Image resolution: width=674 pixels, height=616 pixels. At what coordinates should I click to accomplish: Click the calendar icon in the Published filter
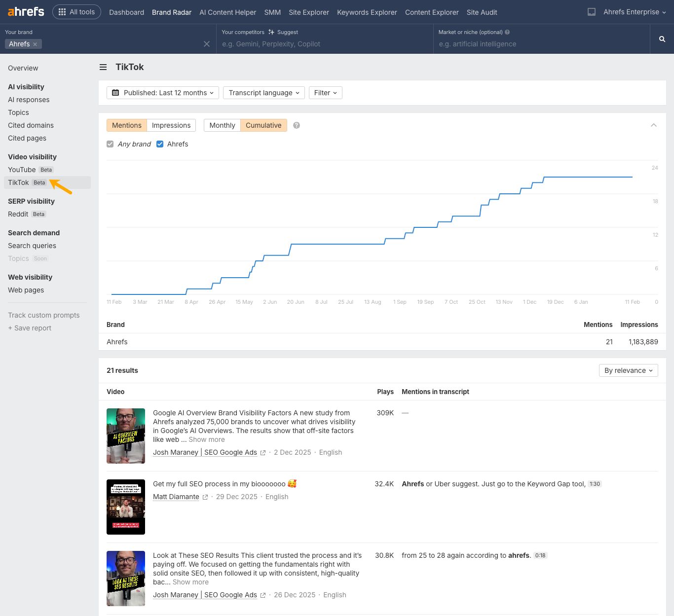click(116, 93)
